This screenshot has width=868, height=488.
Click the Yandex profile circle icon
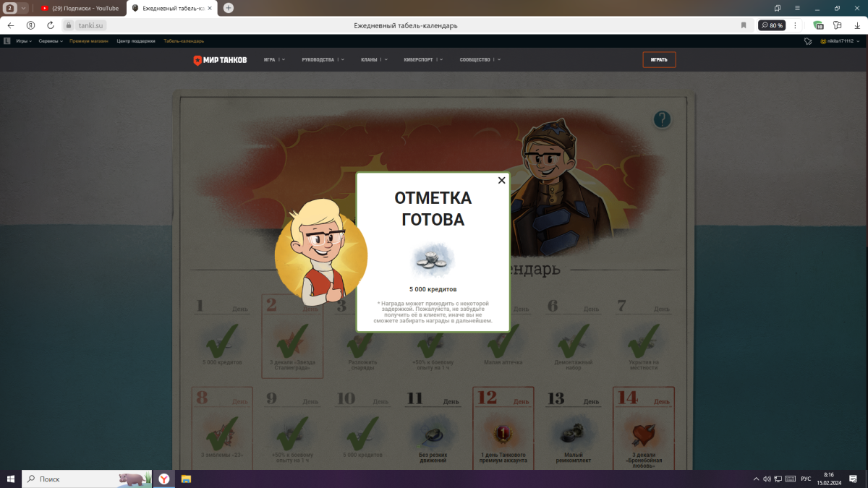tap(30, 25)
